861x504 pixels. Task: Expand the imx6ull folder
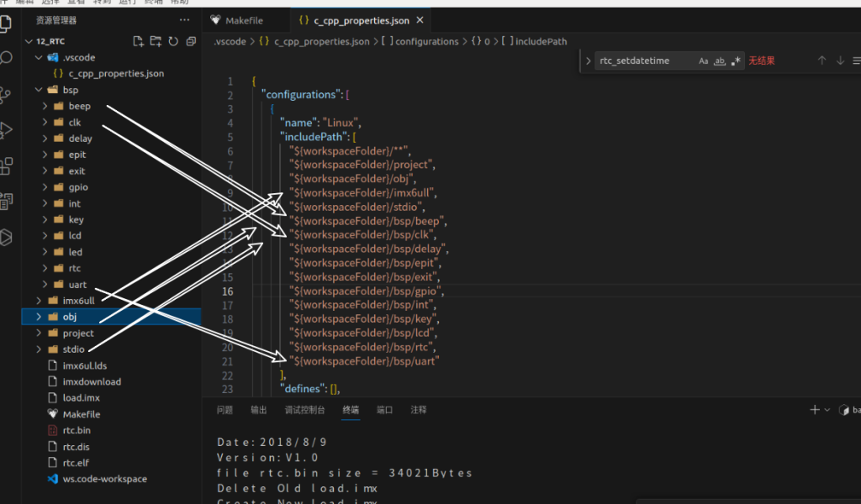(x=79, y=301)
